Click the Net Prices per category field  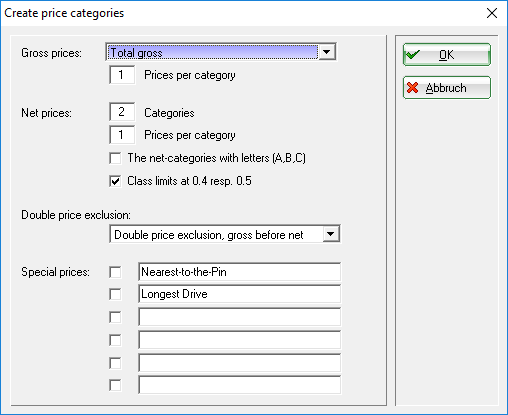122,135
